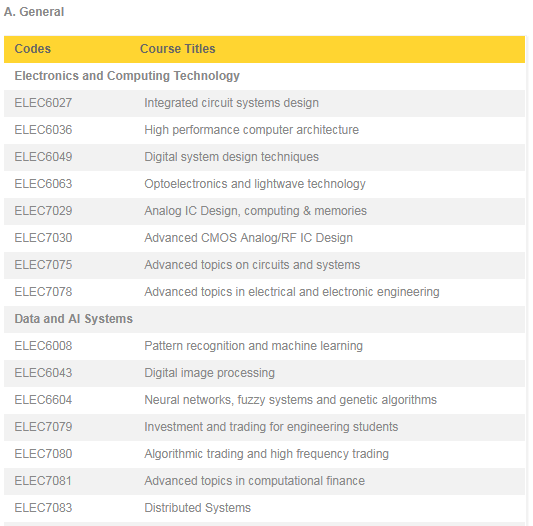Click Advanced topics in computational finance
The image size is (533, 526).
pyautogui.click(x=254, y=481)
